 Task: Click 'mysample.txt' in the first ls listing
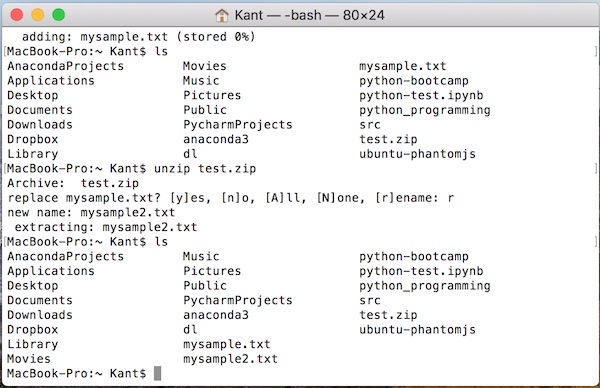tap(403, 66)
